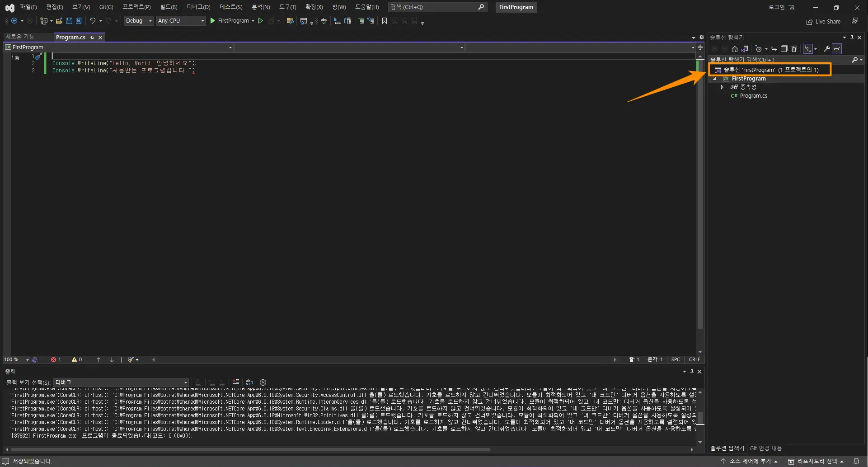Viewport: 868px width, 467px height.
Task: Click the Live Share button
Action: (824, 22)
